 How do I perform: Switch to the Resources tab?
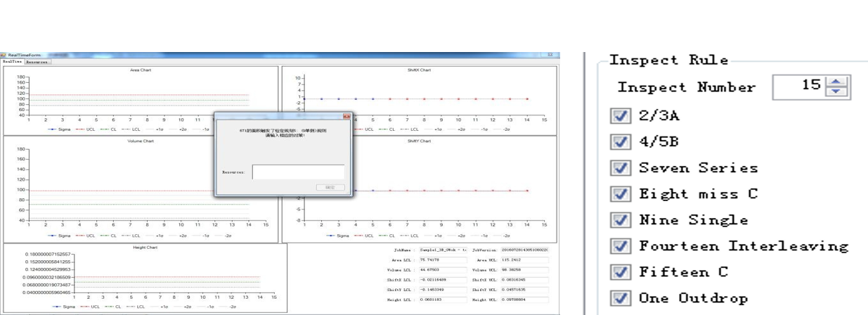(37, 62)
